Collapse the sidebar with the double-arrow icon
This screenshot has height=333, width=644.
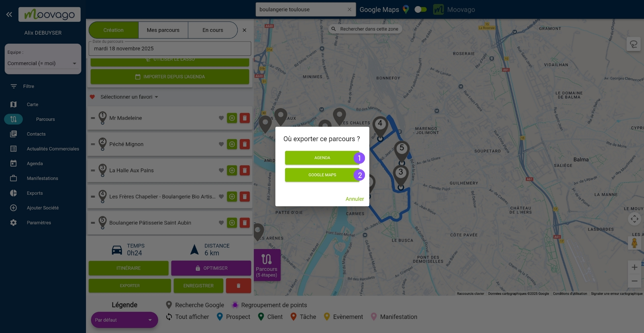(x=9, y=14)
